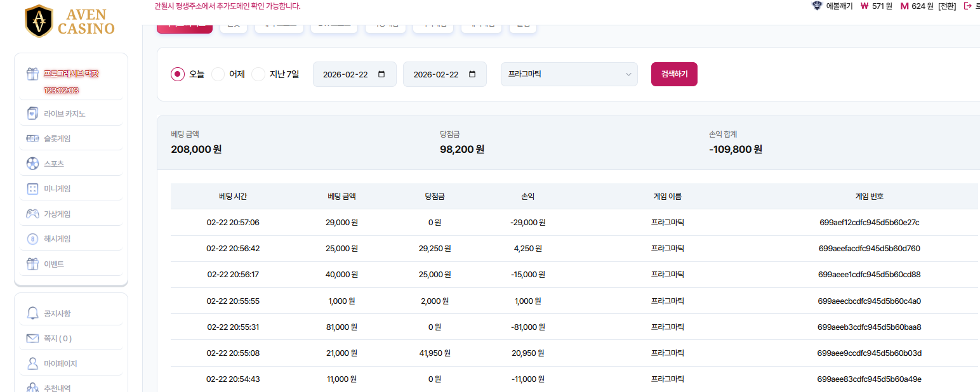Select the 오늘 radio button

coord(178,74)
